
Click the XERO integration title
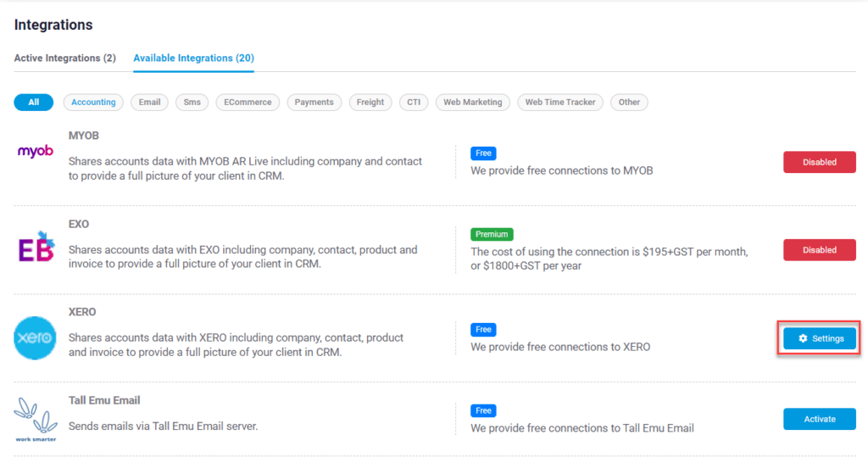[x=82, y=312]
